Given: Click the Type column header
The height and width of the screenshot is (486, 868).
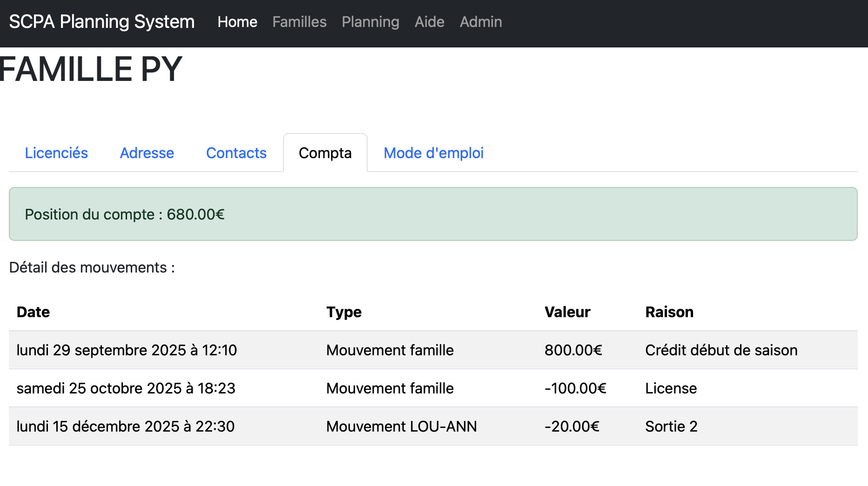Looking at the screenshot, I should pyautogui.click(x=343, y=312).
